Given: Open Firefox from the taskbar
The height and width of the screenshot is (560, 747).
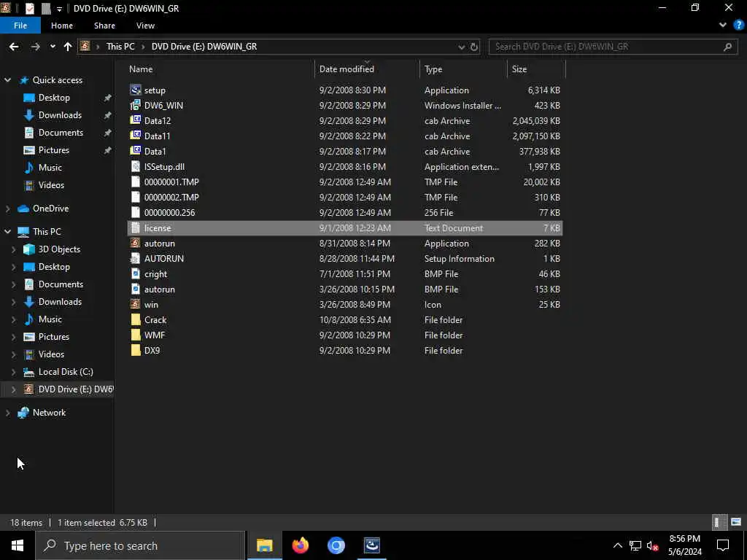Looking at the screenshot, I should coord(300,545).
